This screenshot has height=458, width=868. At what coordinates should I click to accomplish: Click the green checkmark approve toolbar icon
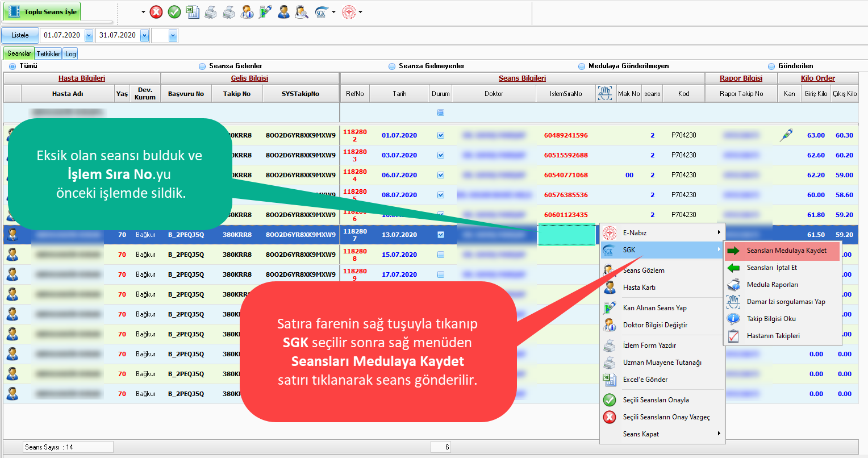coord(174,12)
